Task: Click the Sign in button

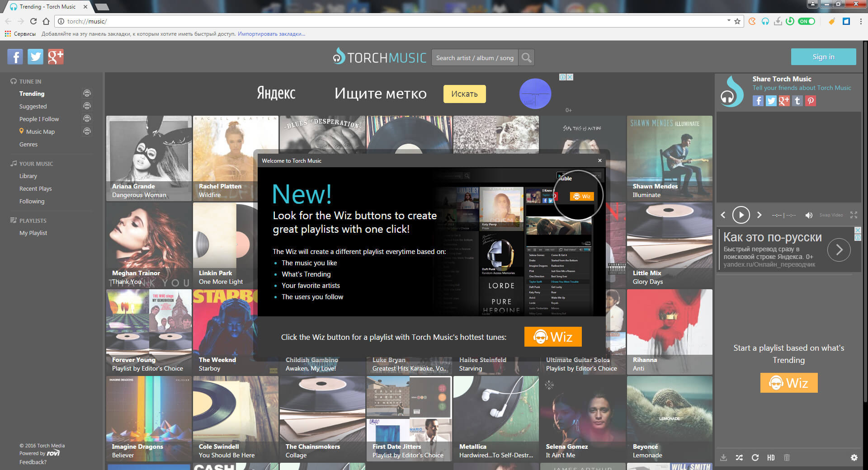Action: click(823, 57)
